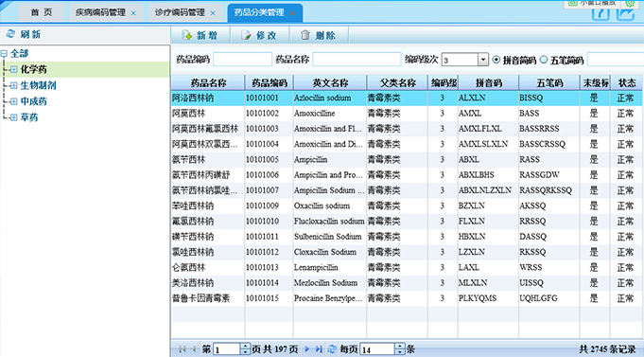Select 化学药 in the category tree

(34, 69)
